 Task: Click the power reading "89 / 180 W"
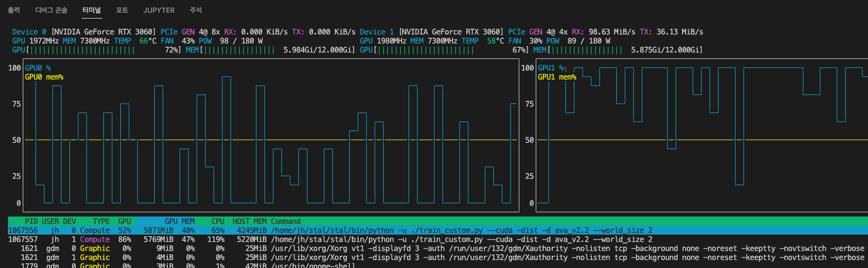tap(589, 41)
